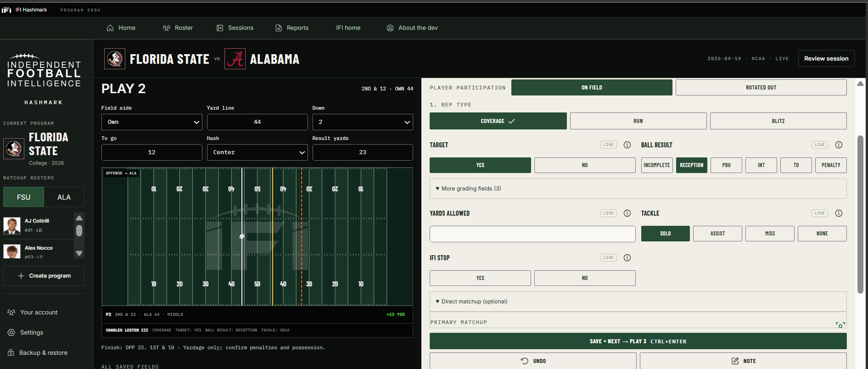Mark ball result as Incomplete
This screenshot has width=868, height=369.
click(x=657, y=165)
